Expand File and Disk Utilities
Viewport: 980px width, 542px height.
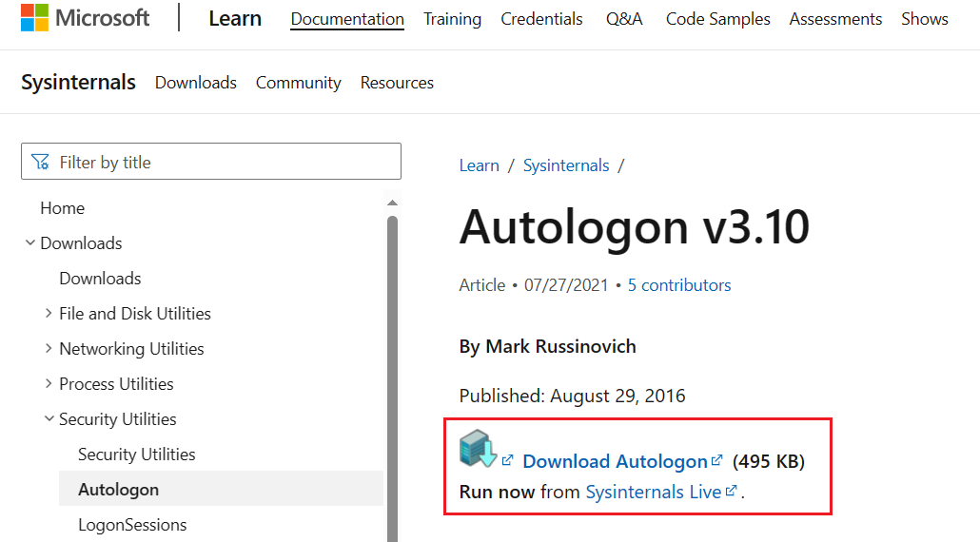pos(49,314)
